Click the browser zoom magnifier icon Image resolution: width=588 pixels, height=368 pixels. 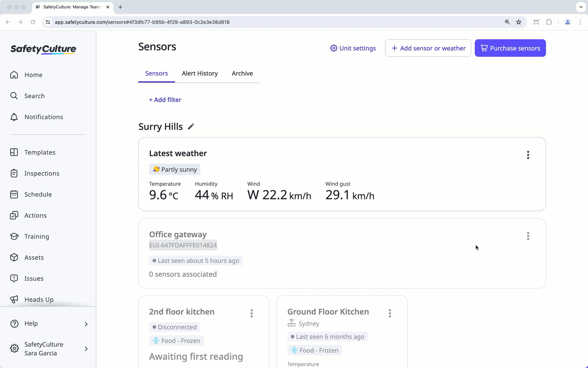(x=507, y=22)
